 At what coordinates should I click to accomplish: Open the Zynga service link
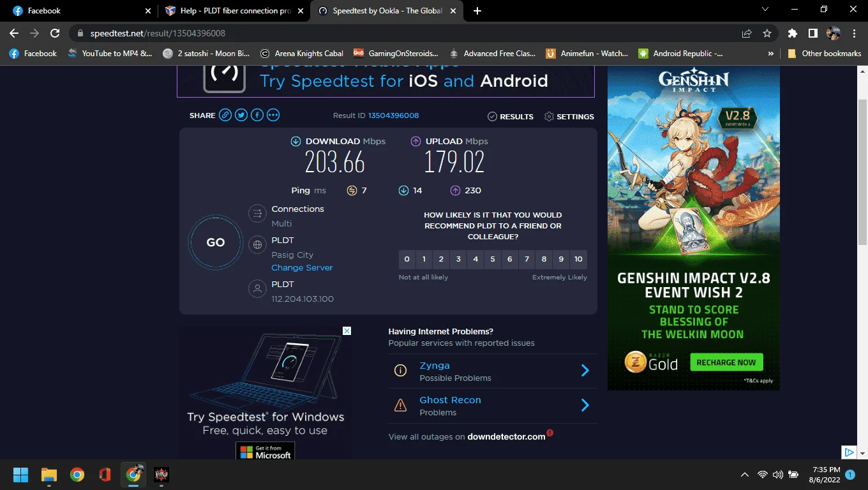click(x=435, y=366)
